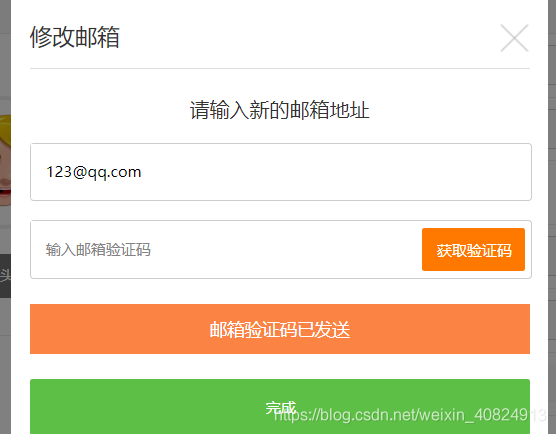This screenshot has height=434, width=556.
Task: Click the email address field containing 123@qq.com
Action: (280, 172)
